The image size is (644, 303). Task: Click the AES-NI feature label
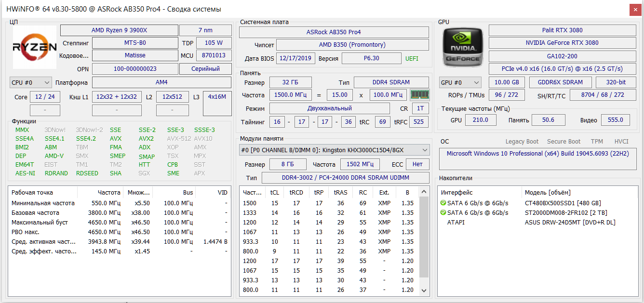25,173
